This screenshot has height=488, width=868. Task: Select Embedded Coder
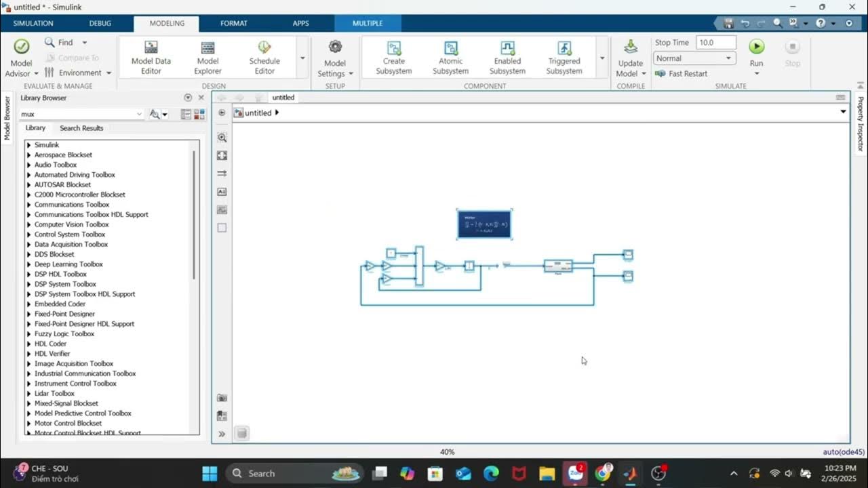pos(60,304)
